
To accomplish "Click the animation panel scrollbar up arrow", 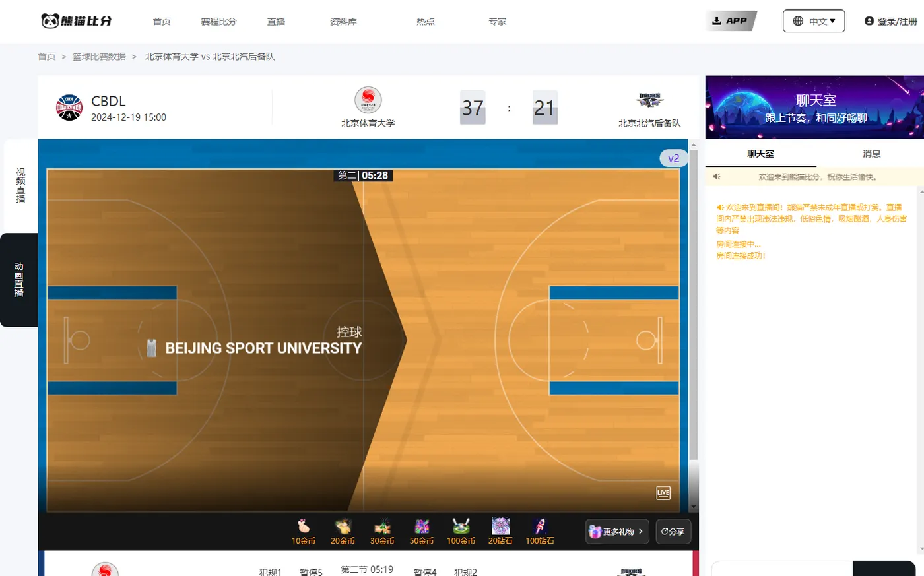I will pyautogui.click(x=693, y=144).
